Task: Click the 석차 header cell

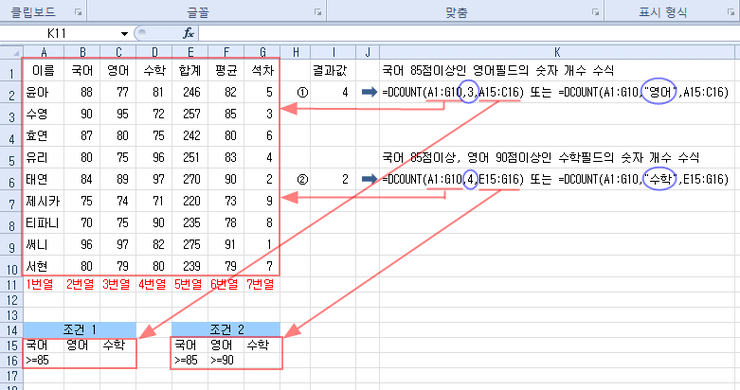Action: [262, 70]
